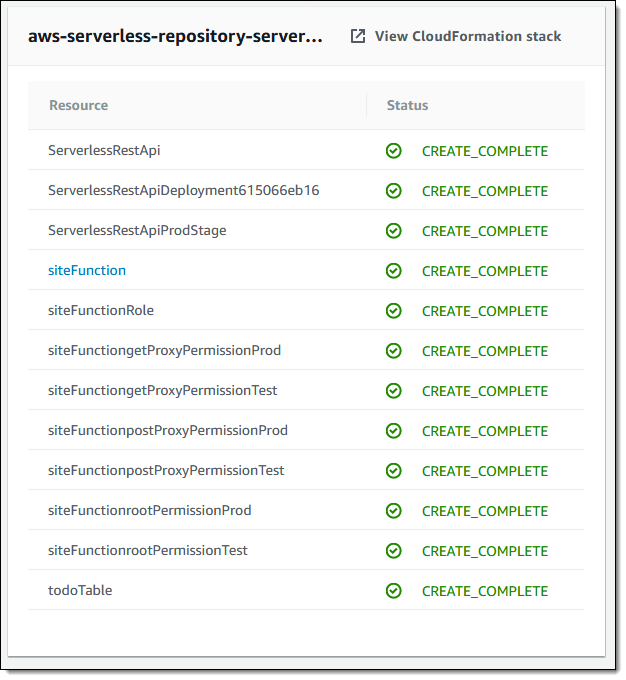This screenshot has height=680, width=626.
Task: Click the status check icon for ServerlessRestApi
Action: [394, 151]
